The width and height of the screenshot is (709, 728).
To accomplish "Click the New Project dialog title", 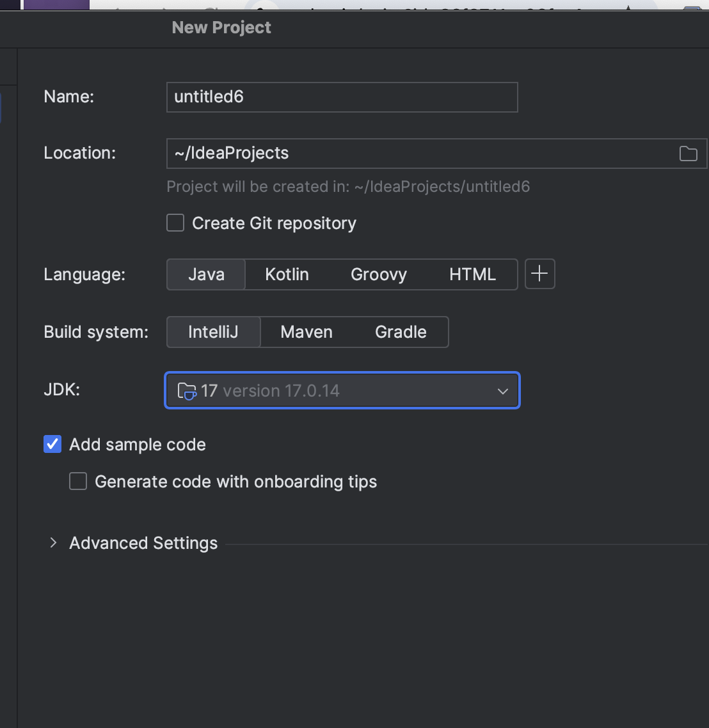I will [x=221, y=28].
